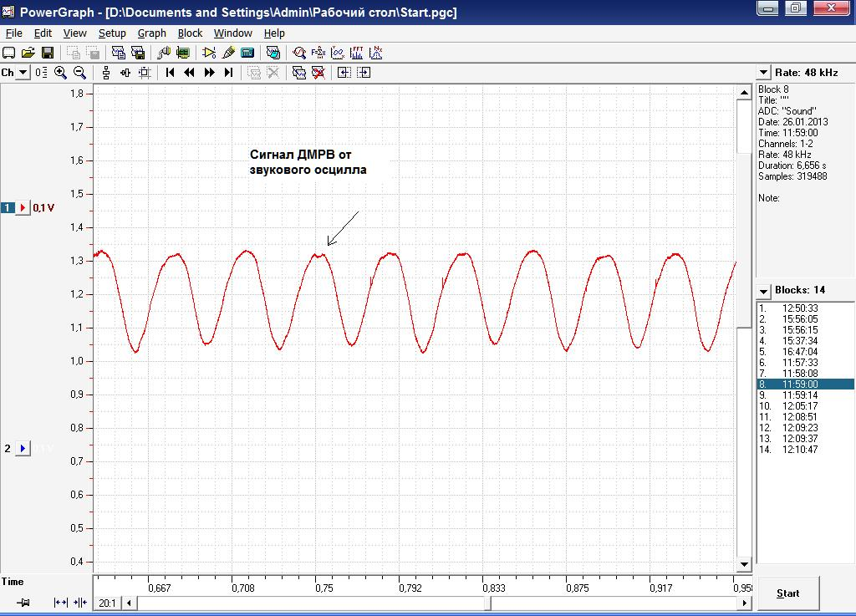The width and height of the screenshot is (856, 616).
Task: Jump to the last block
Action: tap(229, 73)
